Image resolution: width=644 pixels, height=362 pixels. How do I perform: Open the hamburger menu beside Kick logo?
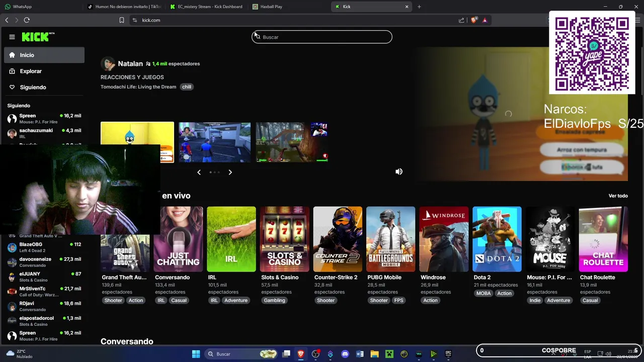[x=12, y=37]
